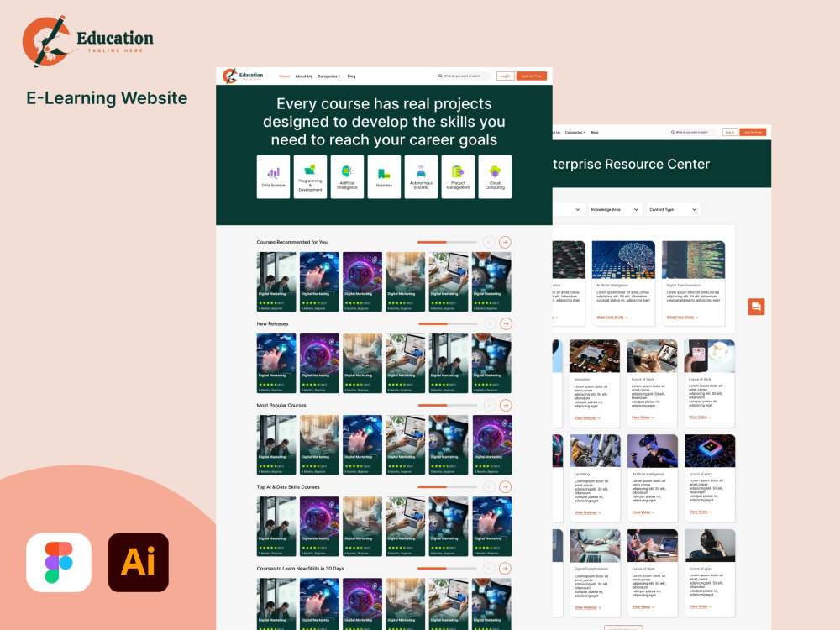Click the Adobe Illustrator Ai icon
Image resolution: width=840 pixels, height=630 pixels.
pos(139,563)
